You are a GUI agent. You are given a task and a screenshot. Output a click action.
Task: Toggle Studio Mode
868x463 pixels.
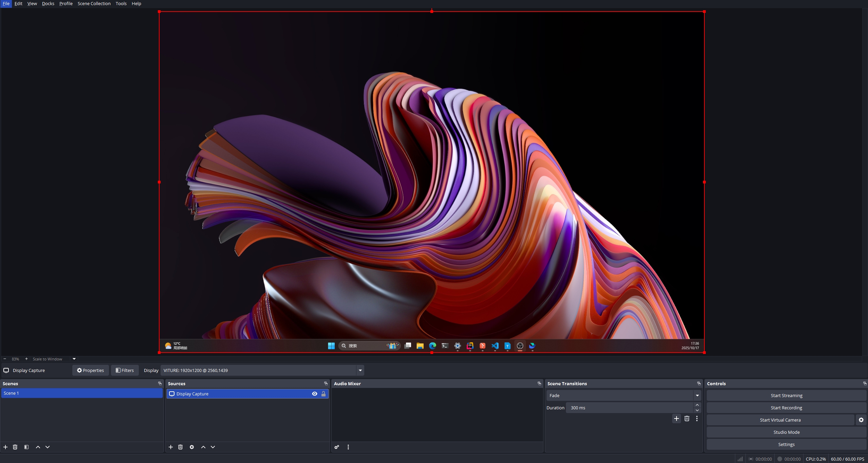[786, 432]
